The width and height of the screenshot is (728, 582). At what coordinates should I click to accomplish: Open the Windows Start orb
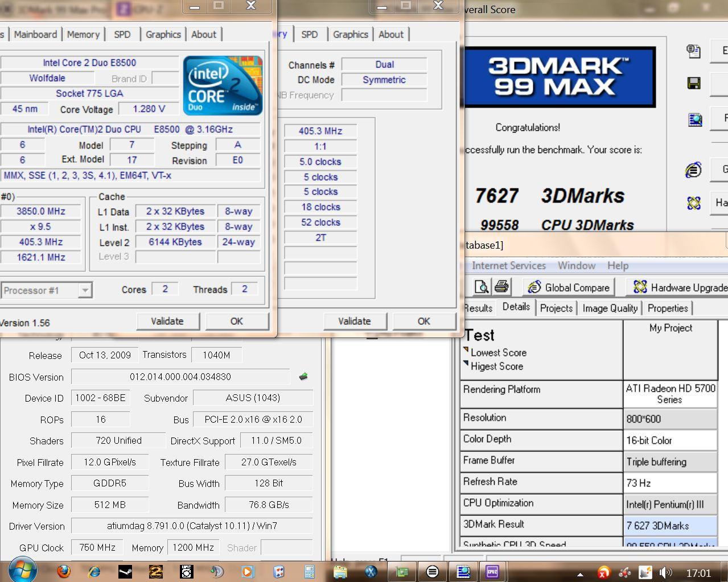click(x=23, y=571)
